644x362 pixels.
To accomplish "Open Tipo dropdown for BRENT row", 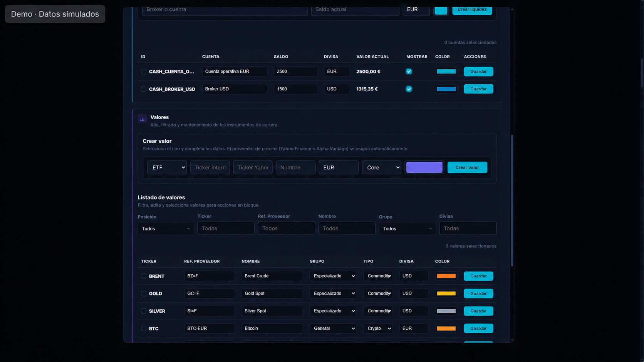I will [378, 276].
